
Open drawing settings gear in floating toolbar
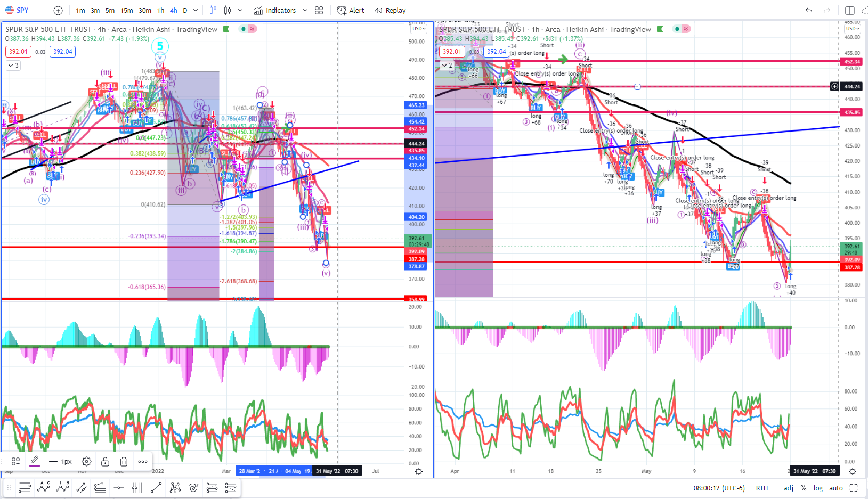86,461
